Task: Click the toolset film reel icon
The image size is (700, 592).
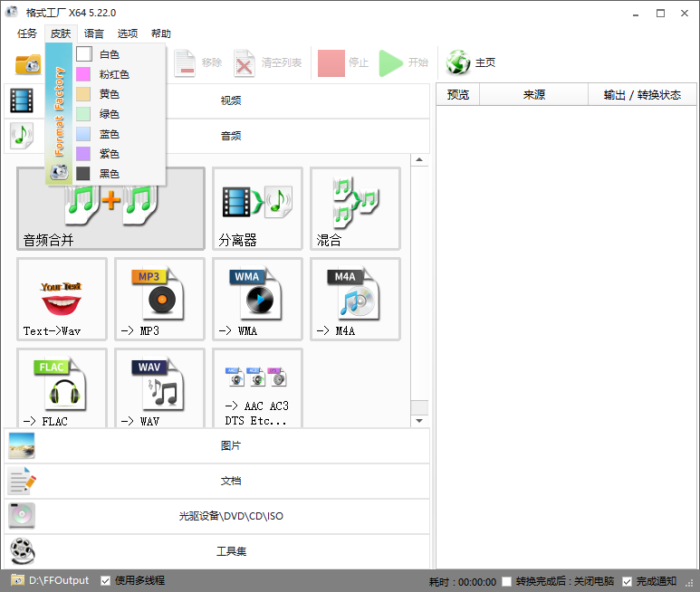Action: pos(23,551)
